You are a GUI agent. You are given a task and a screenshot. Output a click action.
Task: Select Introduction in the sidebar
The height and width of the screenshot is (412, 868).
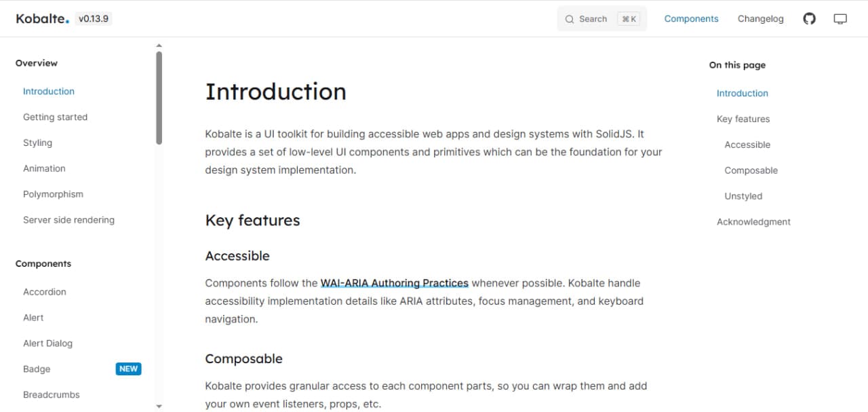49,91
